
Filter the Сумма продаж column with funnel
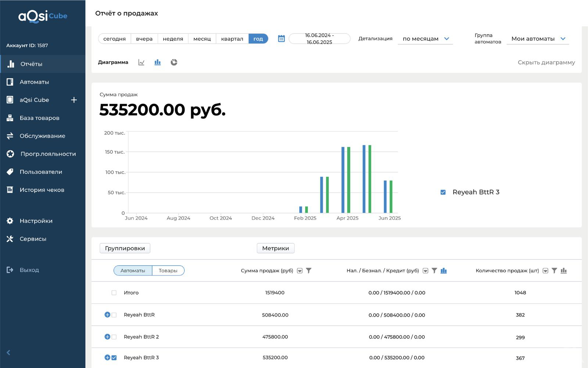(x=309, y=270)
